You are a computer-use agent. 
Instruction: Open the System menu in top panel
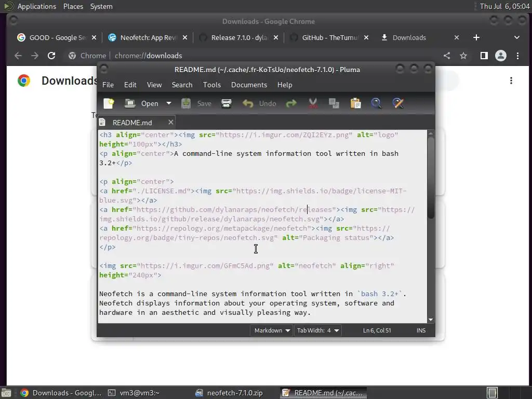coord(101,6)
